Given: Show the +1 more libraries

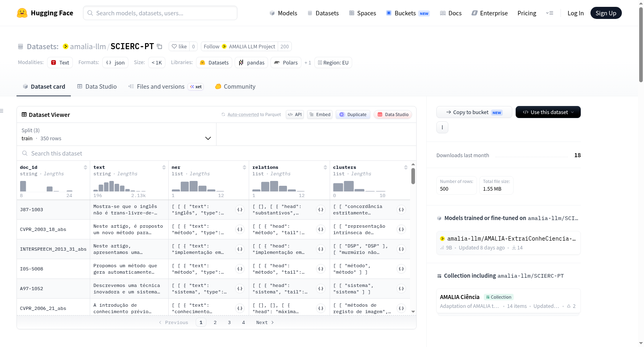Looking at the screenshot, I should 308,62.
